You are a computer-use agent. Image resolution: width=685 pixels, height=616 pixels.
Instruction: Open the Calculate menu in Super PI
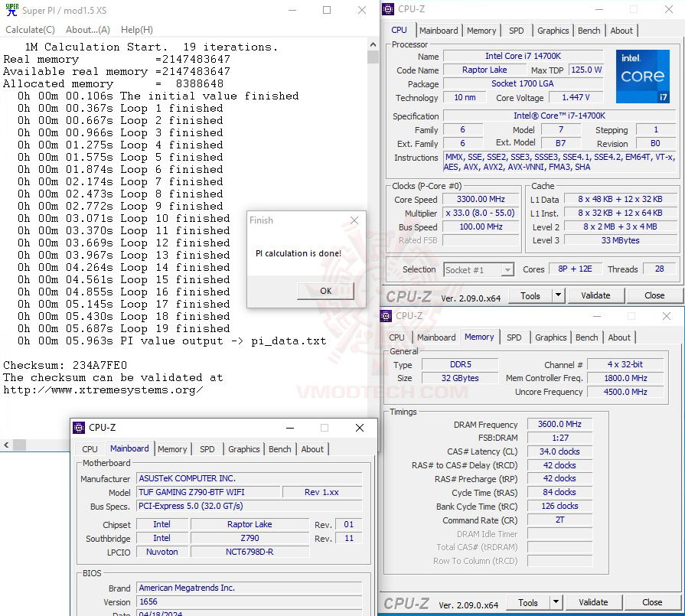coord(30,29)
